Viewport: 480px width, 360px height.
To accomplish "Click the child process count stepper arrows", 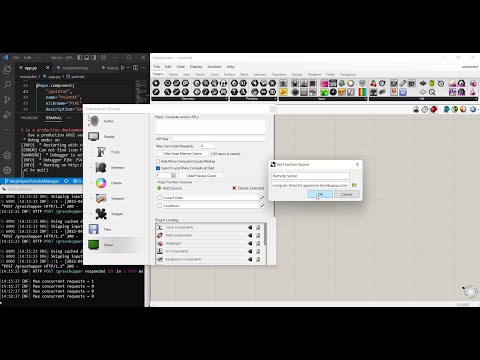I will point(173,175).
